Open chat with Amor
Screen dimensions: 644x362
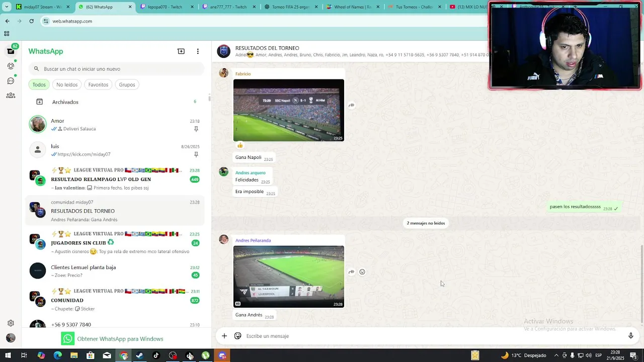click(115, 125)
